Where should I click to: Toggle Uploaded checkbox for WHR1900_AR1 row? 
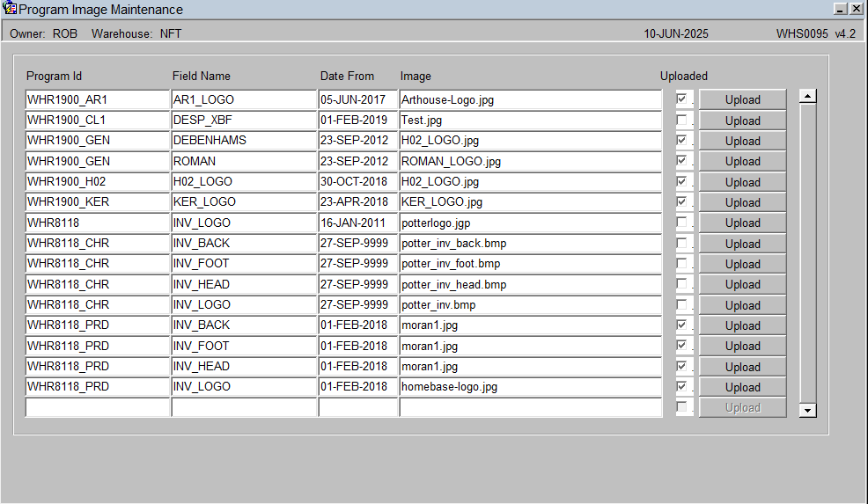click(x=681, y=99)
